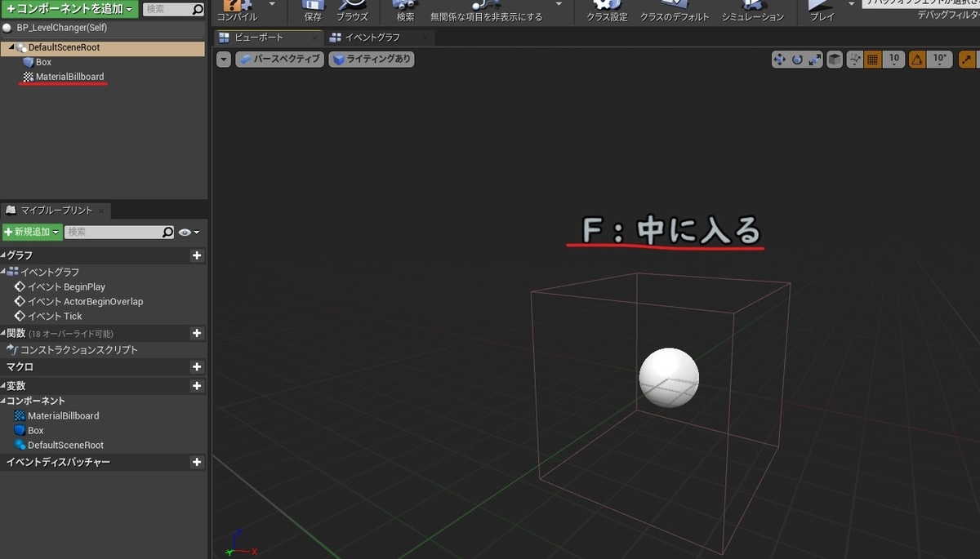
Task: Save the blueprint with 保存
Action: (x=313, y=11)
